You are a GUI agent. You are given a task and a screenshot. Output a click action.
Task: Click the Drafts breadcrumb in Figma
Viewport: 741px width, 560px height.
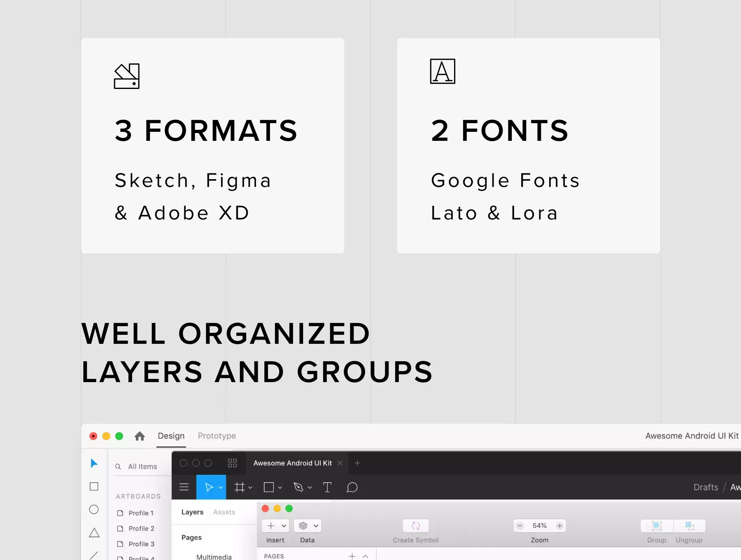(x=706, y=487)
